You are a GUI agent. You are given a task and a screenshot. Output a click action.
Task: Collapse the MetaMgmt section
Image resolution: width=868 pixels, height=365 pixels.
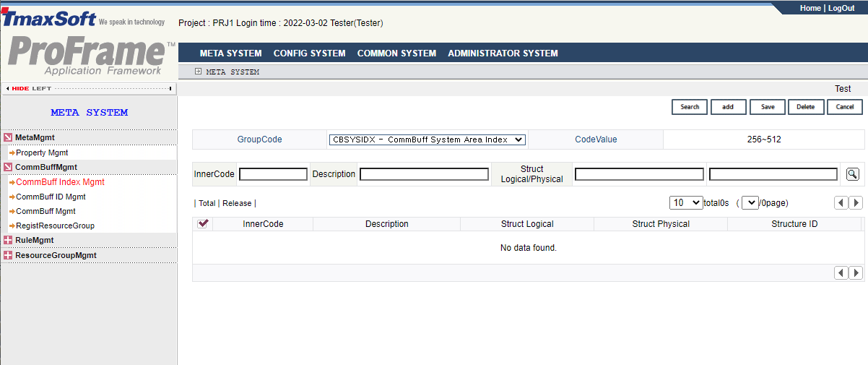(8, 137)
